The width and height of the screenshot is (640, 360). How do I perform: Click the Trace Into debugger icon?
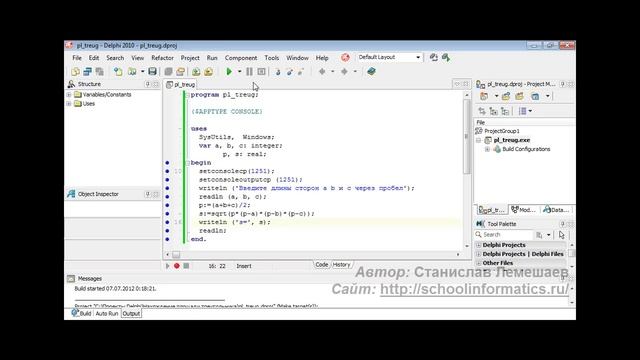[x=278, y=71]
